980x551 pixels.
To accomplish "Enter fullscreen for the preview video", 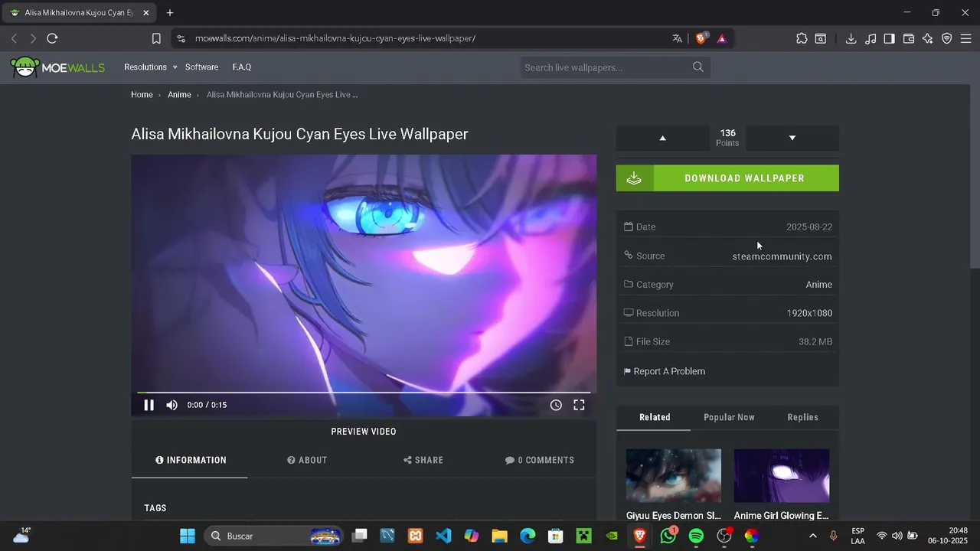I will point(580,405).
